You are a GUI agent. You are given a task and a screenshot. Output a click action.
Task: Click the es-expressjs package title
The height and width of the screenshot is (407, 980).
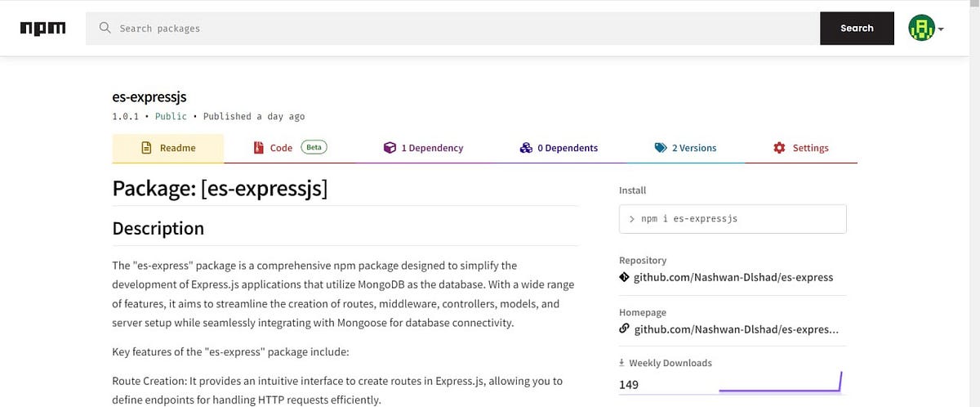point(149,97)
